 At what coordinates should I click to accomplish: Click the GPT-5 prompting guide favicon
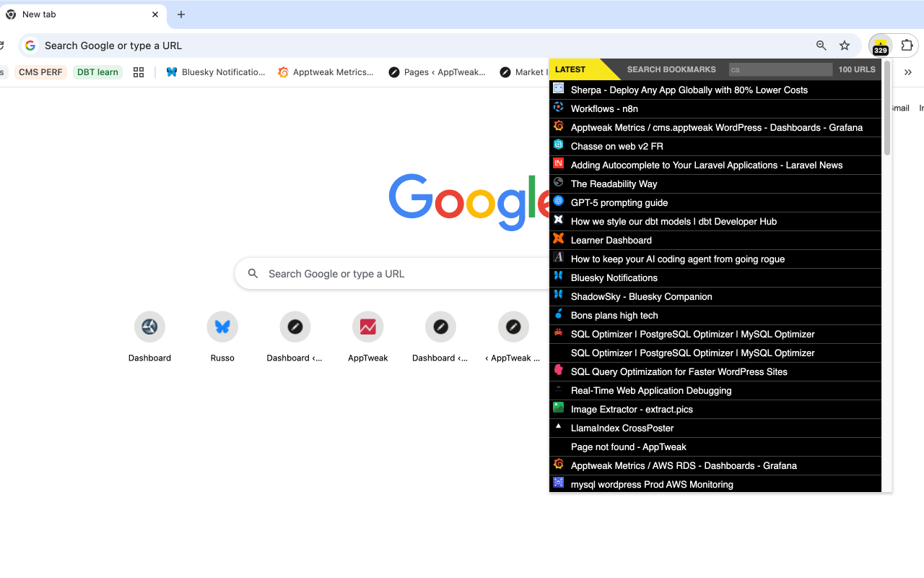tap(558, 201)
